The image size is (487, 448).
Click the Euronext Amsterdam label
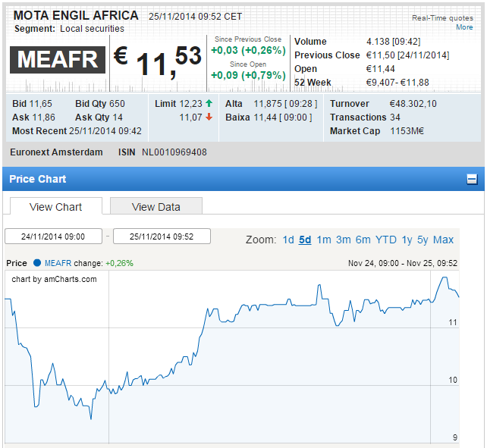click(x=56, y=152)
